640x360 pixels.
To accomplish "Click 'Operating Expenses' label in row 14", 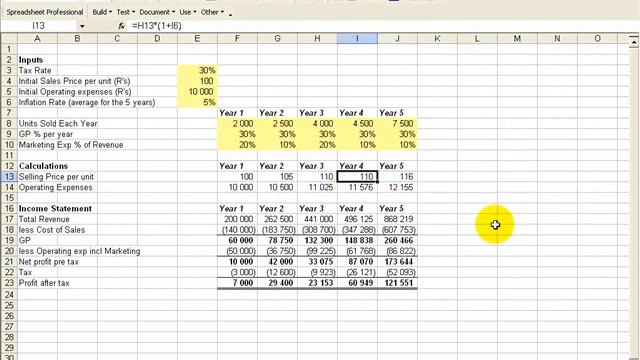I will 55,187.
